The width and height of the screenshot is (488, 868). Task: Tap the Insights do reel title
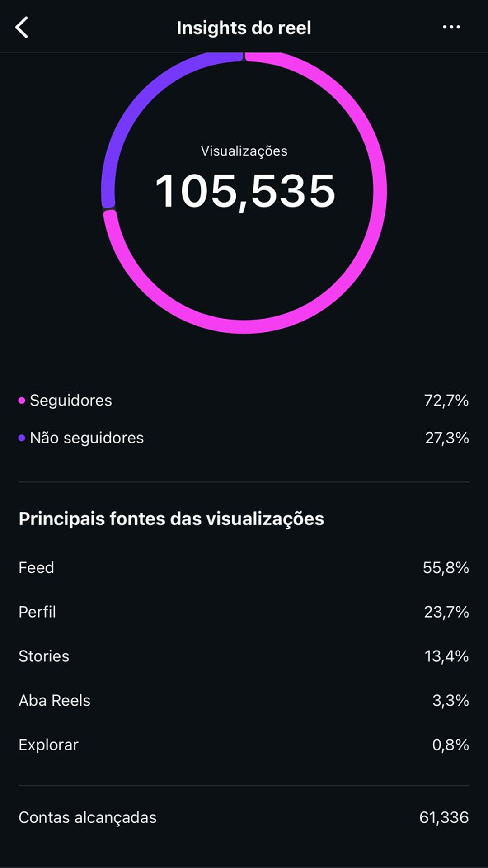[244, 28]
